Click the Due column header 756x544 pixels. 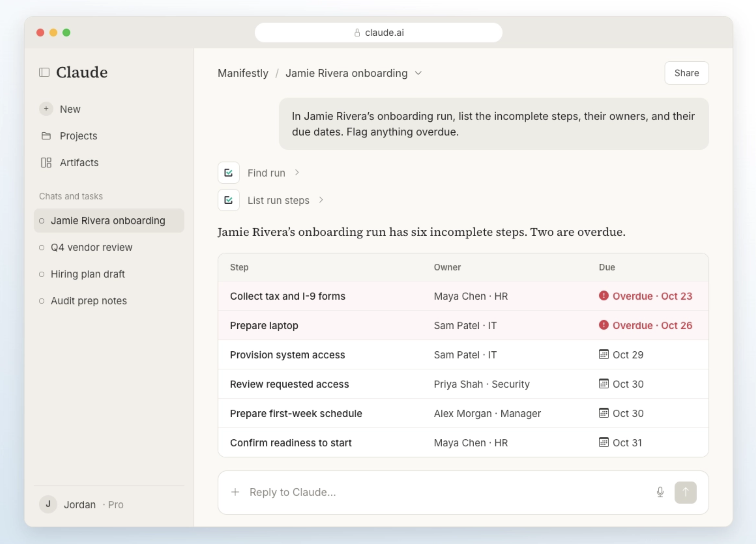click(x=607, y=267)
